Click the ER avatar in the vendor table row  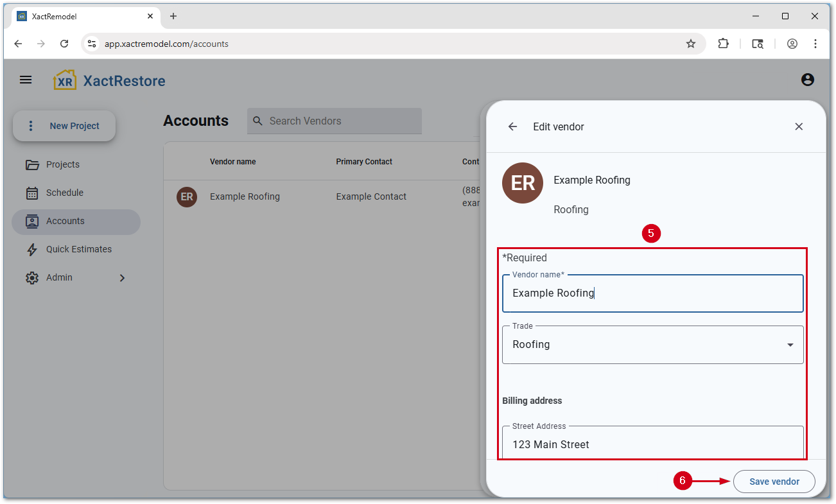[x=187, y=197]
